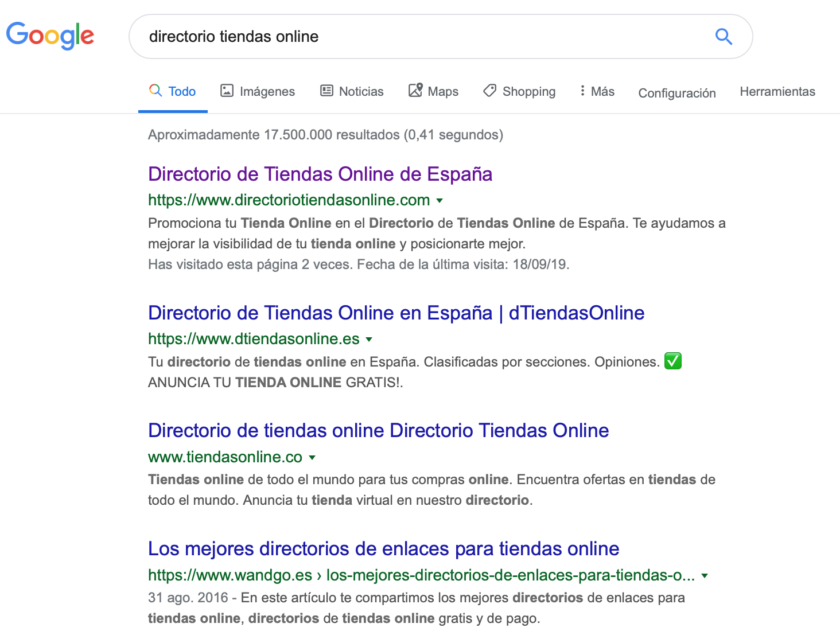Click the Shopping tag icon
Image resolution: width=840 pixels, height=639 pixels.
(x=489, y=91)
